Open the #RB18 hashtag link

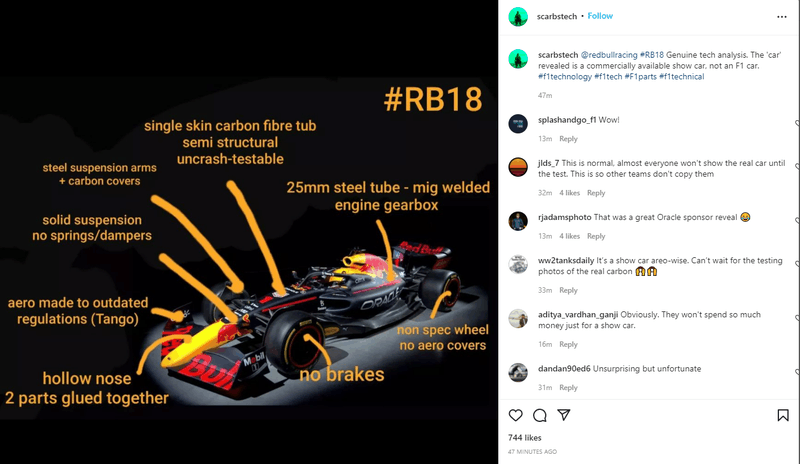[x=652, y=55]
